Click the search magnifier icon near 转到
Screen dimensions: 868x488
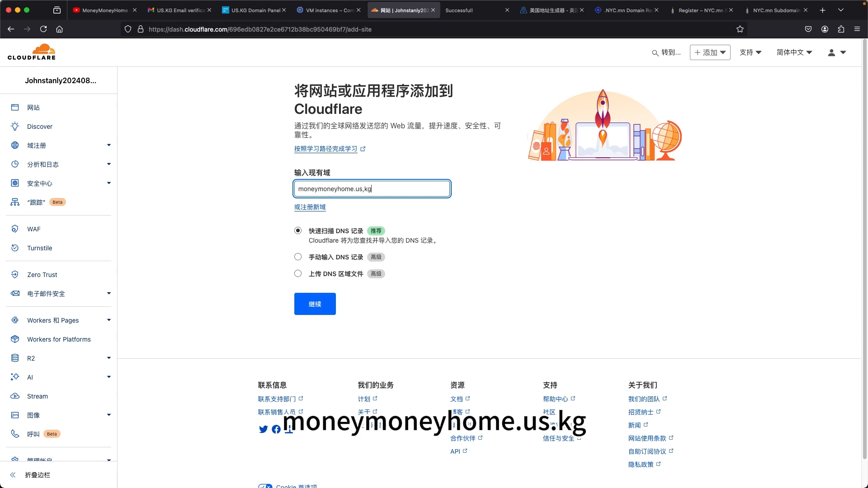coord(655,53)
